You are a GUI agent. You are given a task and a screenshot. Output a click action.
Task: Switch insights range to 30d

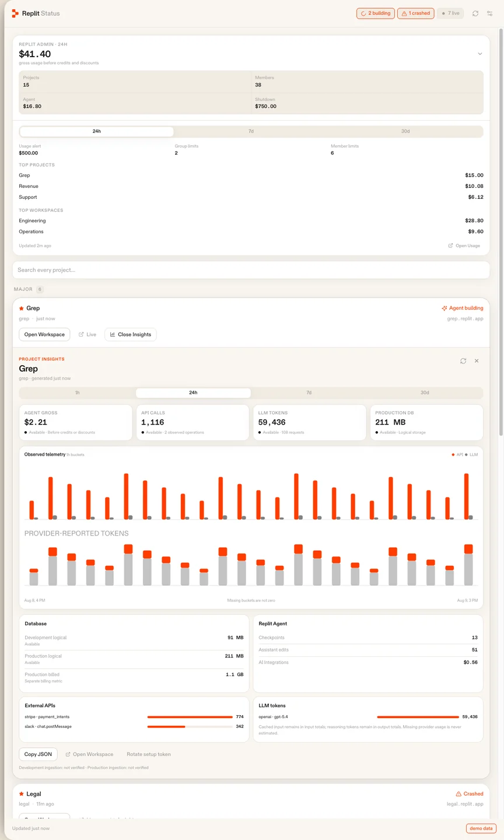click(425, 393)
